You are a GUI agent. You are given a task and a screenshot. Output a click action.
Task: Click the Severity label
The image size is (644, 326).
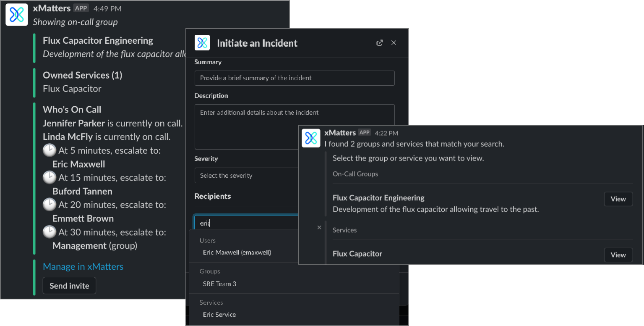point(206,159)
